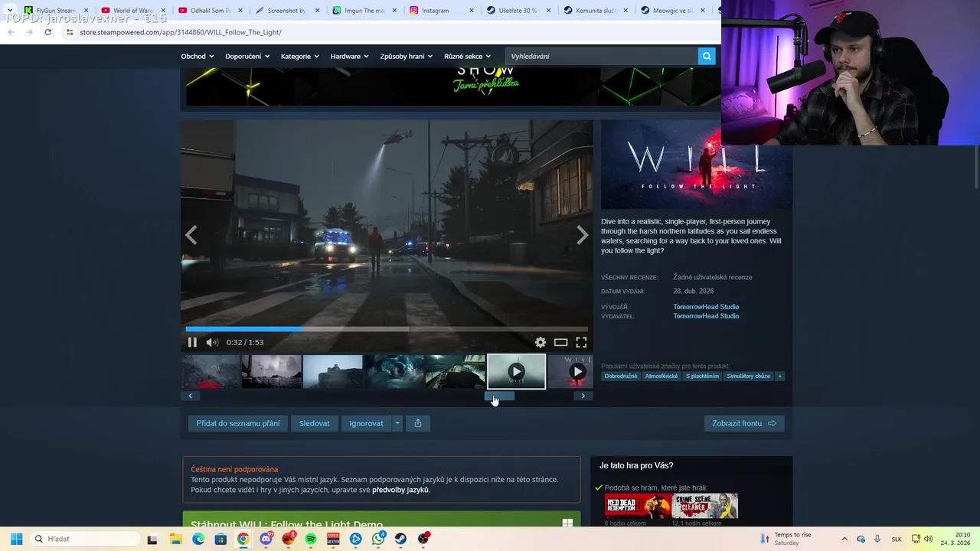The image size is (980, 551).
Task: Pause the trailer video
Action: click(x=192, y=342)
